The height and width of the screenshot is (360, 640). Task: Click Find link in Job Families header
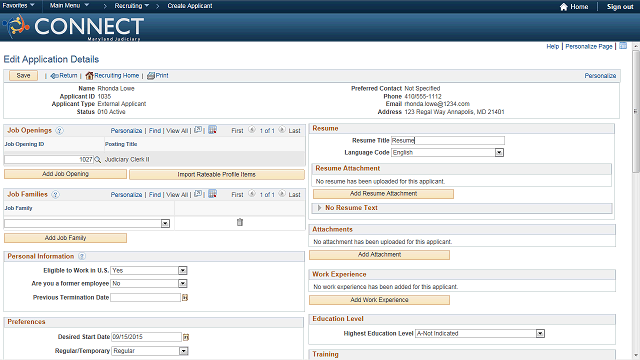[x=155, y=195]
